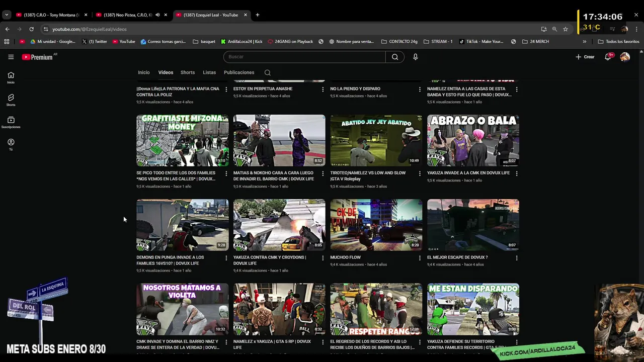The width and height of the screenshot is (644, 362).
Task: Open the STREAM - 1 bookmarks folder
Action: tap(438, 42)
